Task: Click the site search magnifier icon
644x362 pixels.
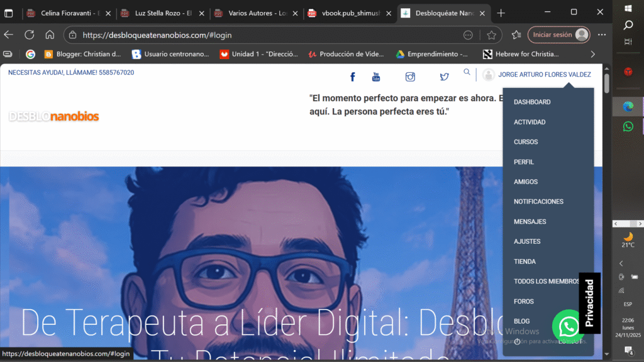Action: [x=467, y=72]
